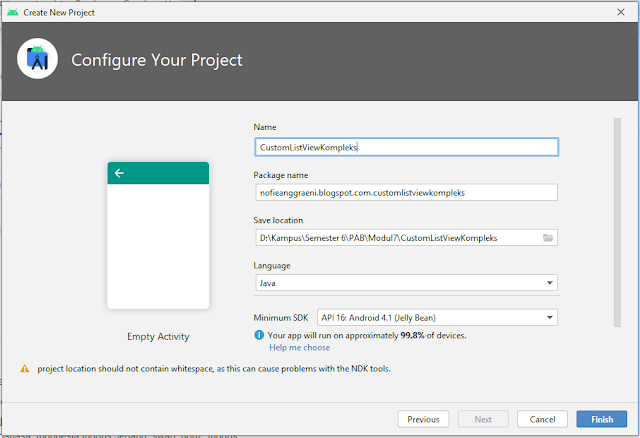This screenshot has height=438, width=640.
Task: Click the Name input field
Action: coord(407,147)
